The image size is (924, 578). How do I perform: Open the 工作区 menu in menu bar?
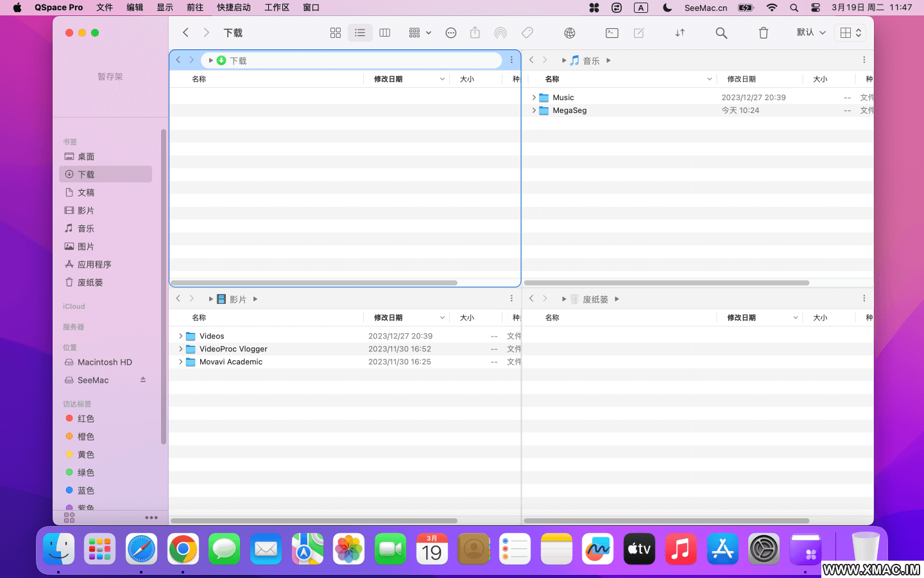[x=277, y=8]
